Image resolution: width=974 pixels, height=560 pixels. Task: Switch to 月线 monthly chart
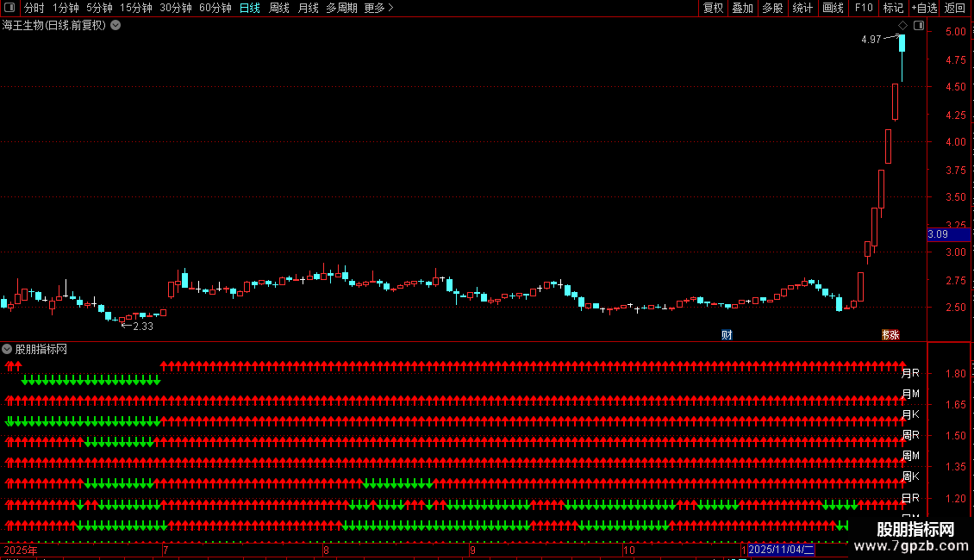[308, 8]
